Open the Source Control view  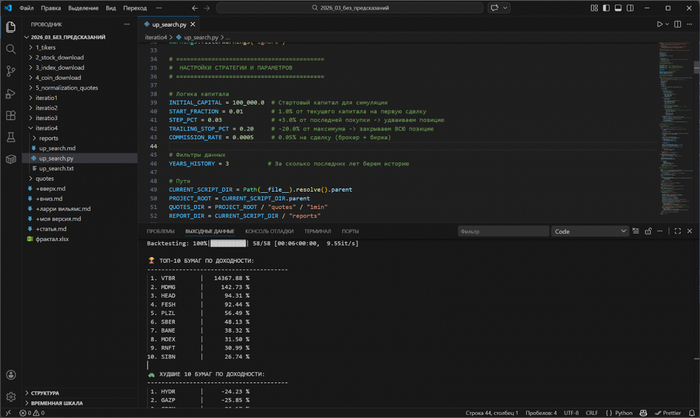click(11, 71)
